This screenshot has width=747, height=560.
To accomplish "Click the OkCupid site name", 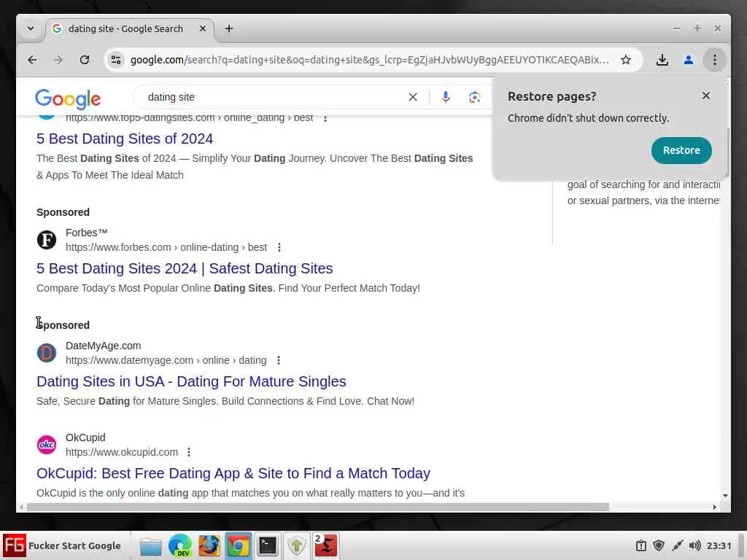I will click(86, 437).
